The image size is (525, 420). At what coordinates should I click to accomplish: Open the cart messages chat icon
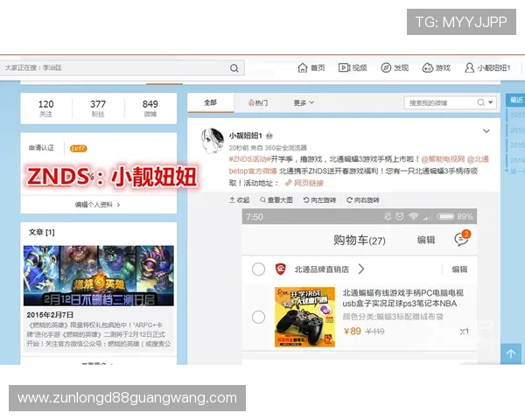pyautogui.click(x=462, y=238)
